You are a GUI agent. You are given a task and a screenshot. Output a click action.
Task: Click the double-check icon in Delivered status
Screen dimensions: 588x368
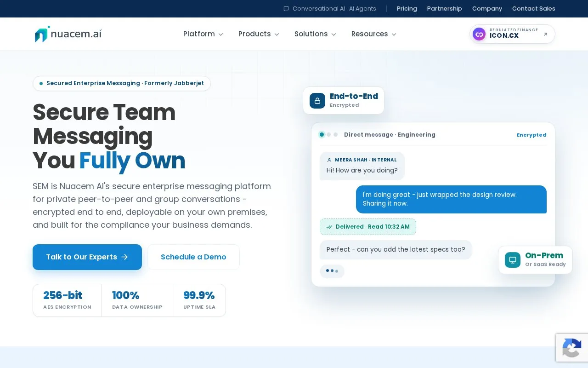coord(329,227)
